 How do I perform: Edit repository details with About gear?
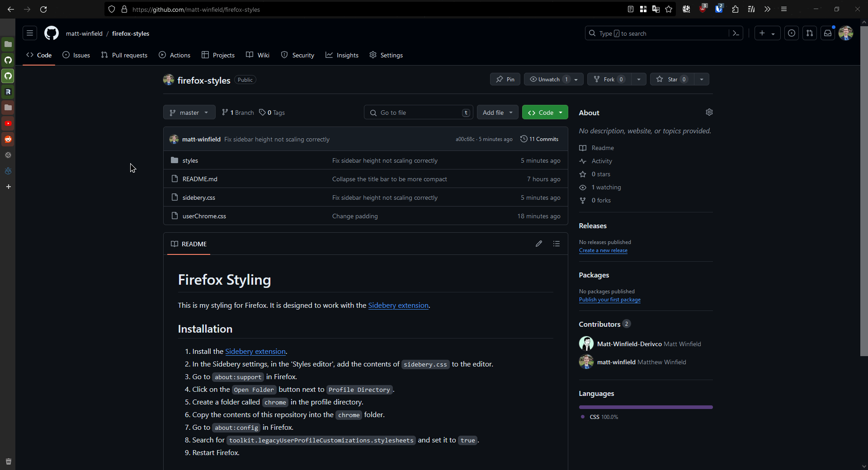pos(709,112)
